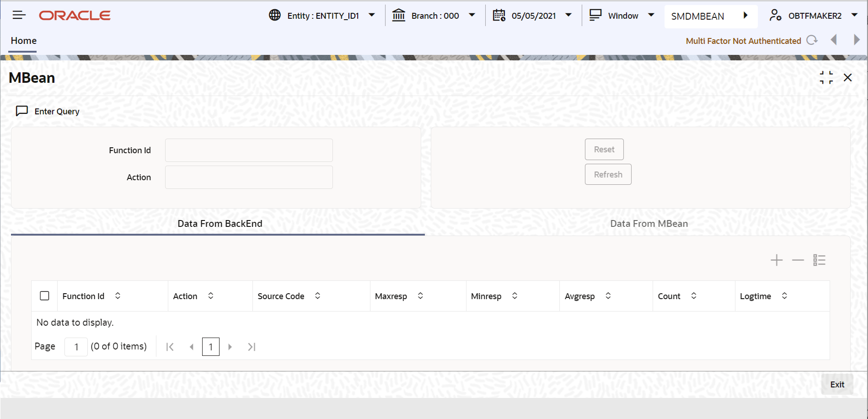Open the grid single view list icon
The height and width of the screenshot is (419, 868).
point(819,260)
